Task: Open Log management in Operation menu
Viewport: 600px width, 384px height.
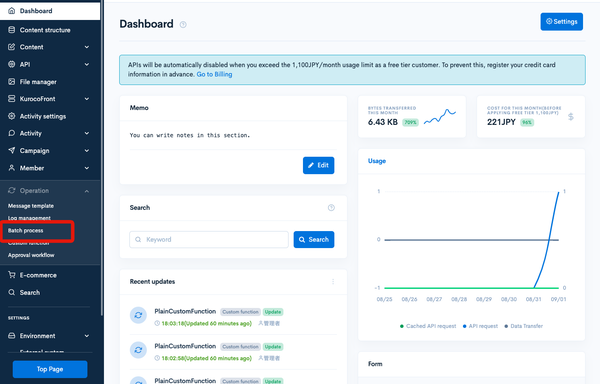Action: pyautogui.click(x=29, y=218)
